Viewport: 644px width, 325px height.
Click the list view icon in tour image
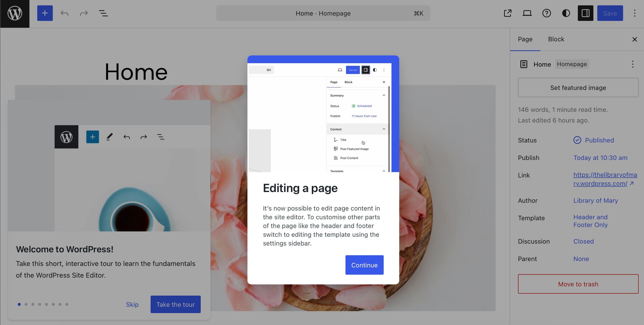pos(161,137)
